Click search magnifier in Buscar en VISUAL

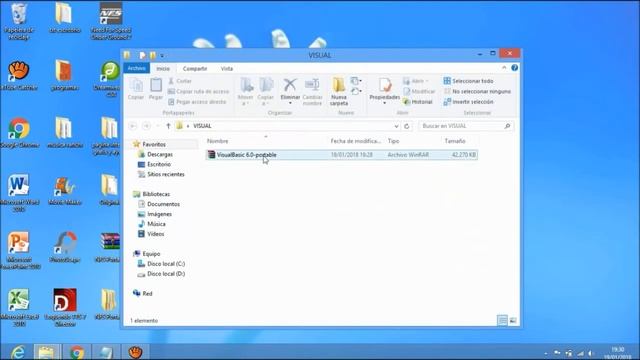(507, 126)
